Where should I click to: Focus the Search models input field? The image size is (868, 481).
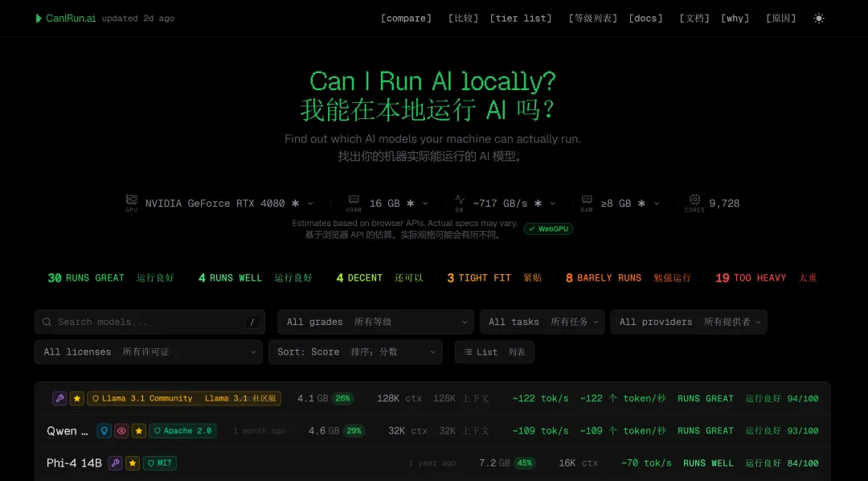click(x=150, y=322)
